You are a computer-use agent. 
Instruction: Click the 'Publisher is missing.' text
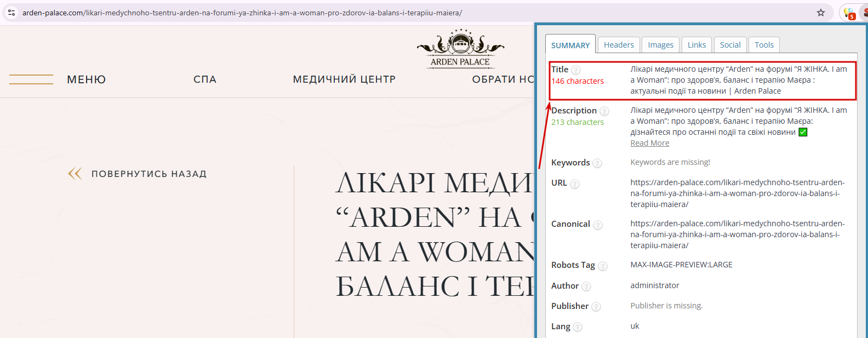666,306
